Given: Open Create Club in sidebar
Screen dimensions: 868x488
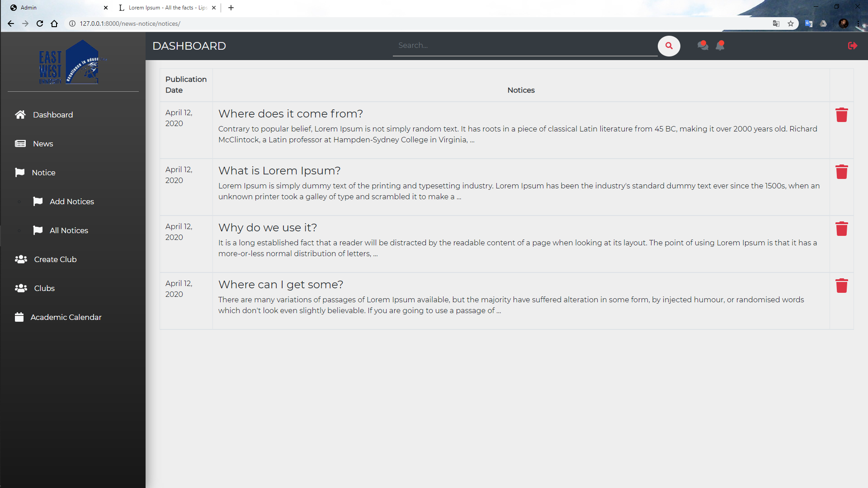Looking at the screenshot, I should tap(55, 259).
